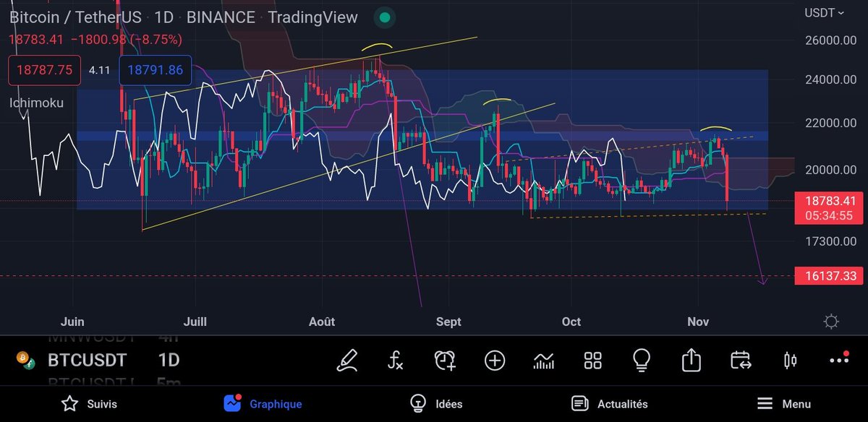Open chart settings gear icon

(x=831, y=322)
